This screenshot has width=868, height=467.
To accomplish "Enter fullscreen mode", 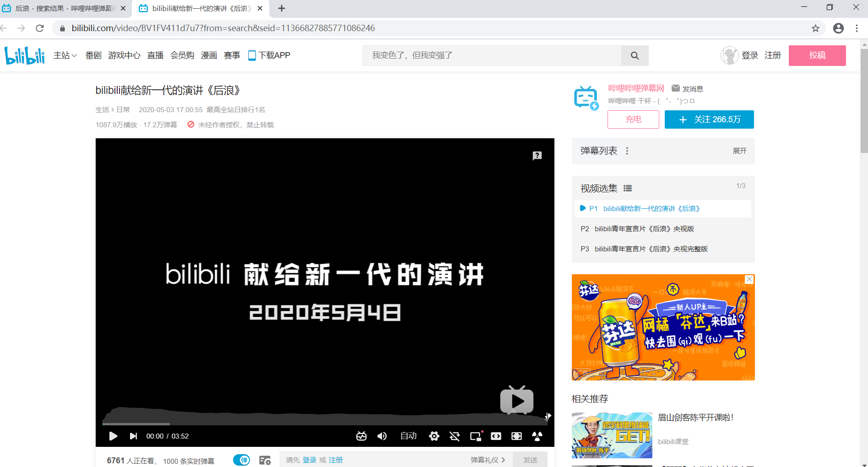I will (x=537, y=436).
